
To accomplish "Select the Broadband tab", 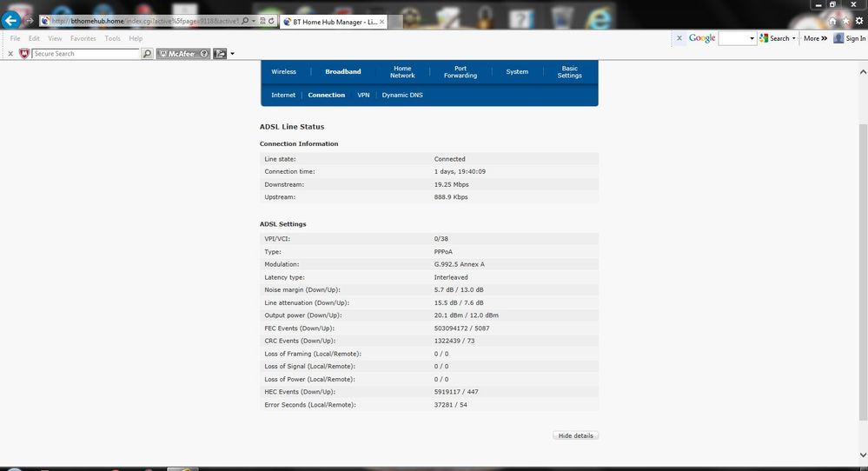I will [x=342, y=71].
